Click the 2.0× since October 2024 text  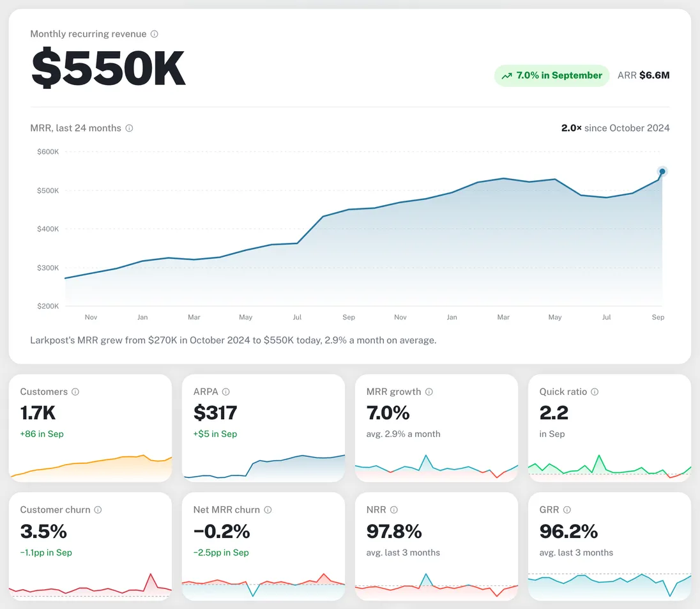click(x=615, y=128)
